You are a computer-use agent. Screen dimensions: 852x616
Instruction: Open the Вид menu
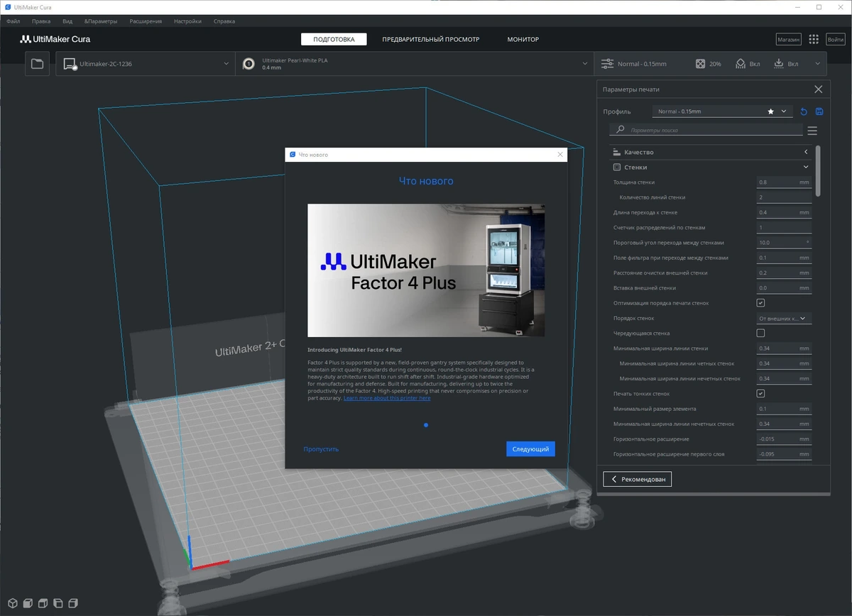click(68, 21)
